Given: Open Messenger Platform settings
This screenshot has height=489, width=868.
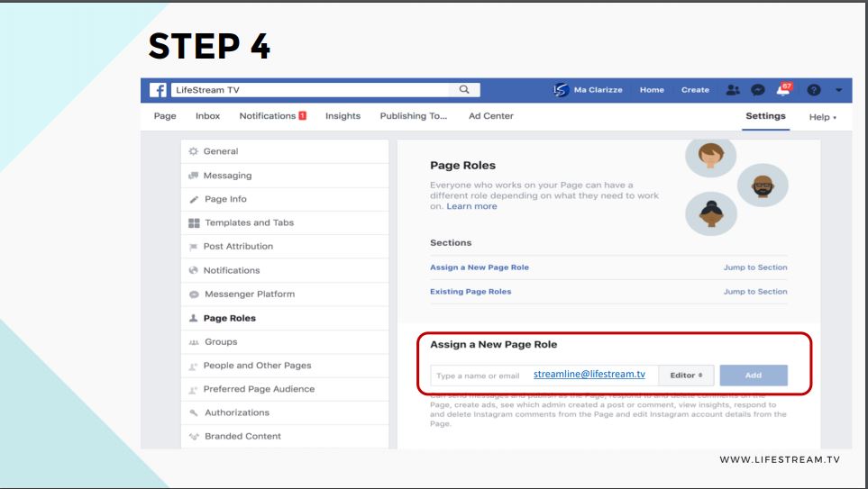Looking at the screenshot, I should click(285, 294).
